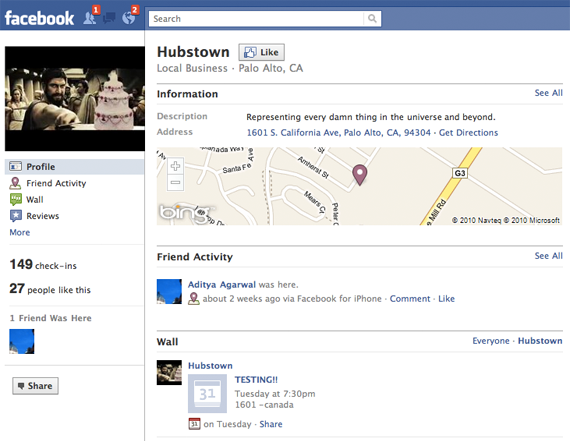Open the notifications globe icon
Screen dimensions: 570x441
[128, 18]
